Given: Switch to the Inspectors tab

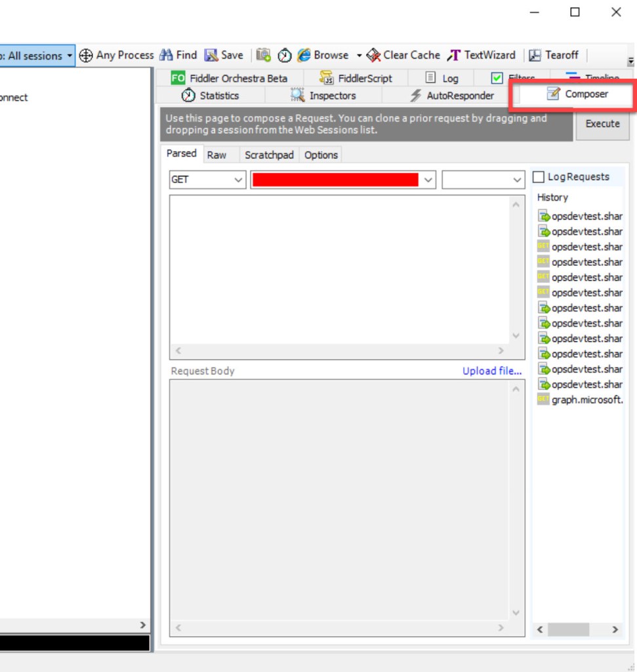Looking at the screenshot, I should coord(324,96).
